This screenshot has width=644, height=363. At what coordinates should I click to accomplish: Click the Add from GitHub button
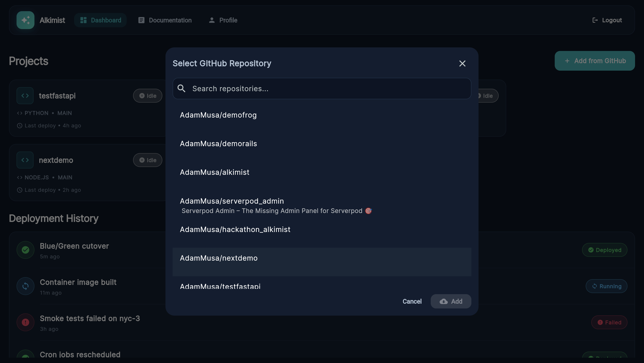(595, 61)
